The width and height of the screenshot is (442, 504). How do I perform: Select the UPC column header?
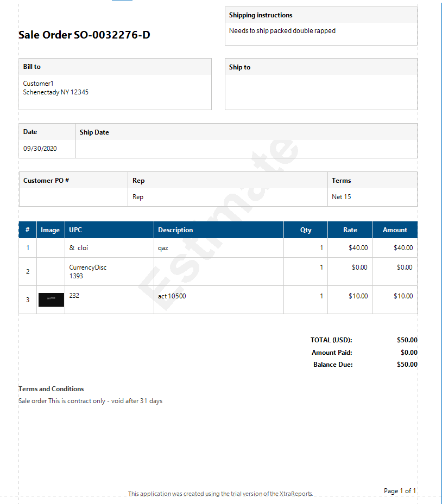point(76,230)
